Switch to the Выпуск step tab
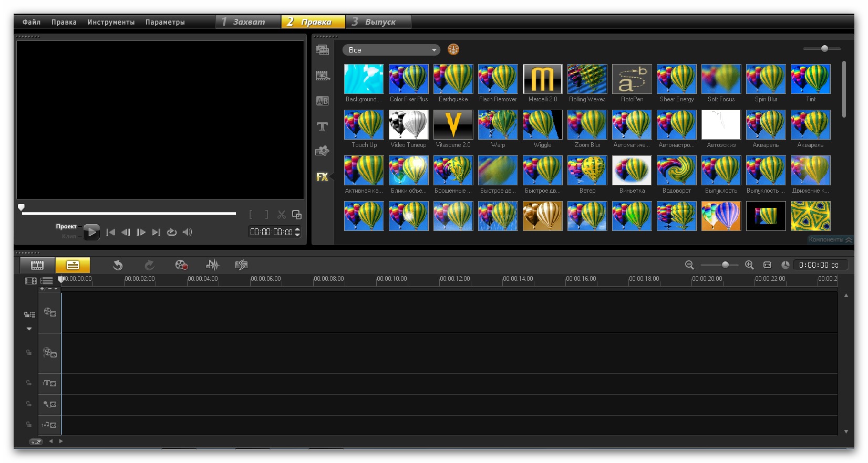Viewport: 868px width, 463px height. point(379,22)
